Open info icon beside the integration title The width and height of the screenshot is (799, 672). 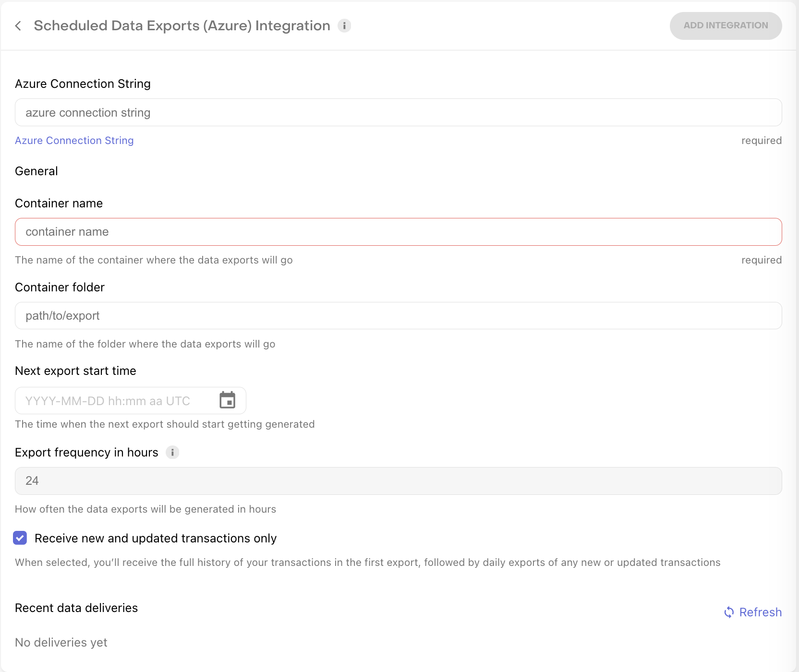click(x=344, y=26)
